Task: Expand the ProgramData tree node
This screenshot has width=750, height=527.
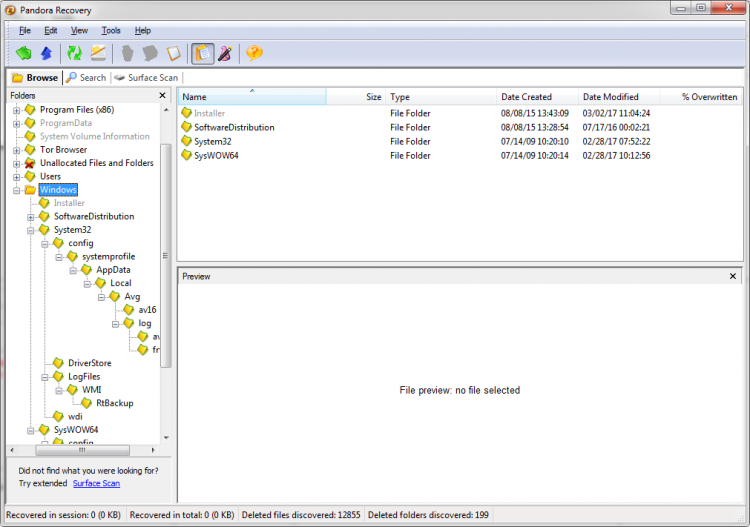Action: click(17, 124)
